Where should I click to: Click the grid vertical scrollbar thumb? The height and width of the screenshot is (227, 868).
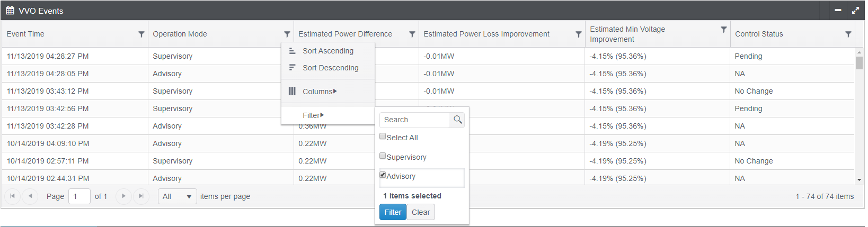pos(859,63)
